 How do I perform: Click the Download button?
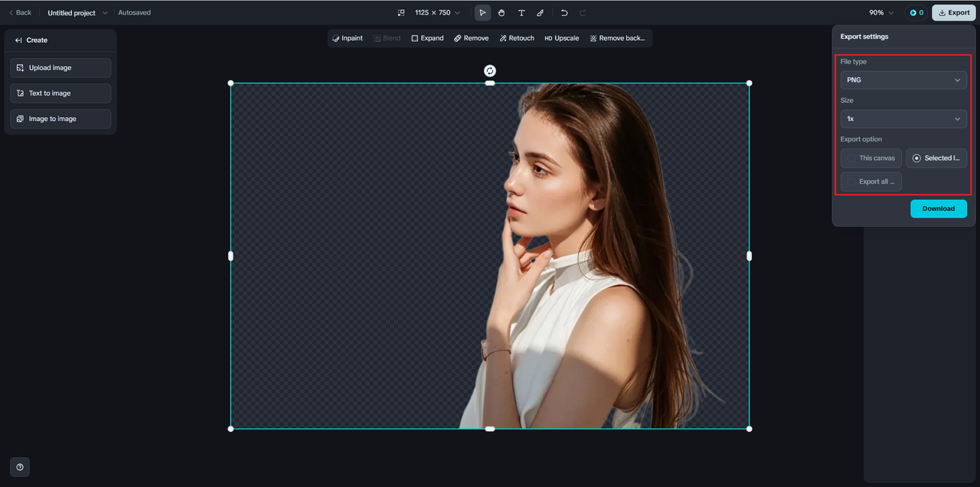pos(939,208)
